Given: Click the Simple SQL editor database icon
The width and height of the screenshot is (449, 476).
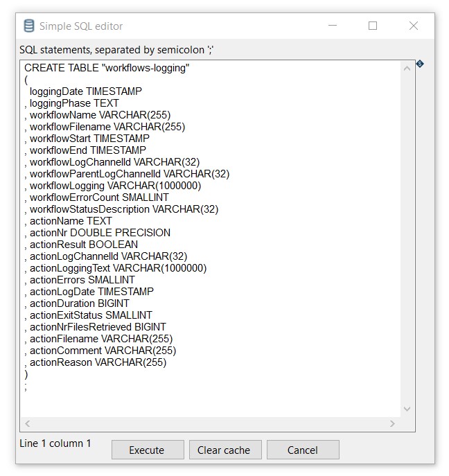Looking at the screenshot, I should (x=29, y=26).
